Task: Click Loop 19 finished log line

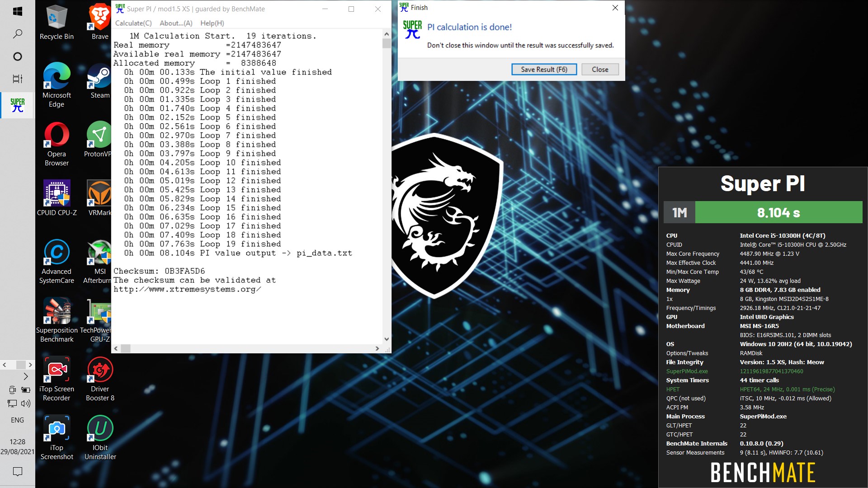Action: (x=203, y=244)
